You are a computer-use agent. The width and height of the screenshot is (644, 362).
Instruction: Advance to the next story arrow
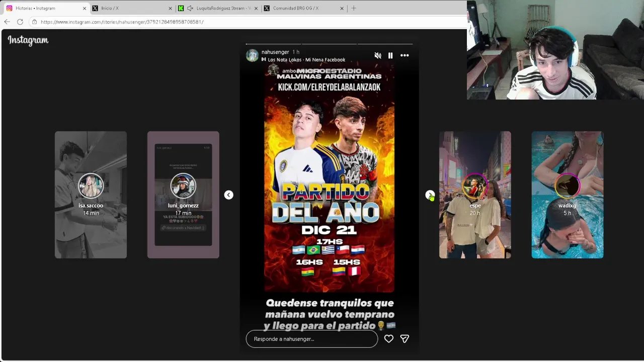coord(430,195)
